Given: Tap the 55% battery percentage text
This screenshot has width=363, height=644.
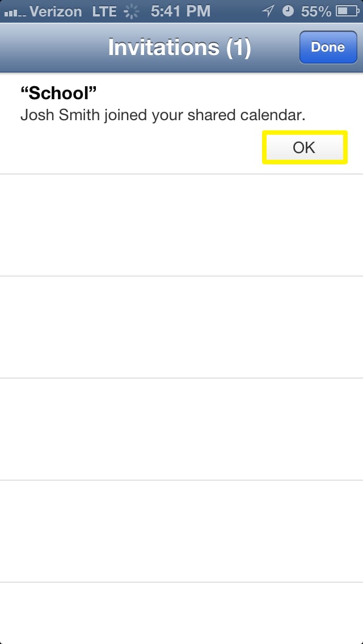Looking at the screenshot, I should pos(316,11).
